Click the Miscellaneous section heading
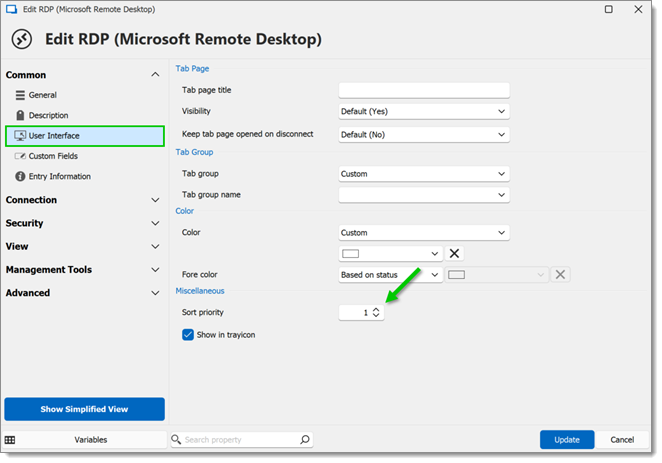This screenshot has width=662, height=463. coord(200,291)
